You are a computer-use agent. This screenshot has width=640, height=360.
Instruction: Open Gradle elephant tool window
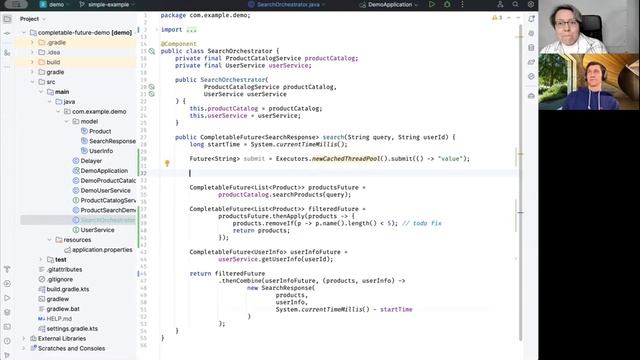click(x=531, y=62)
